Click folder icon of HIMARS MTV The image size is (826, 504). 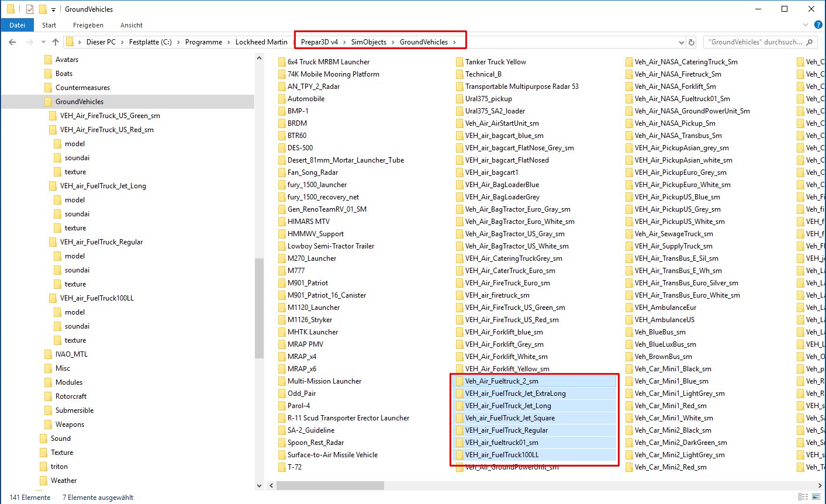(x=282, y=222)
